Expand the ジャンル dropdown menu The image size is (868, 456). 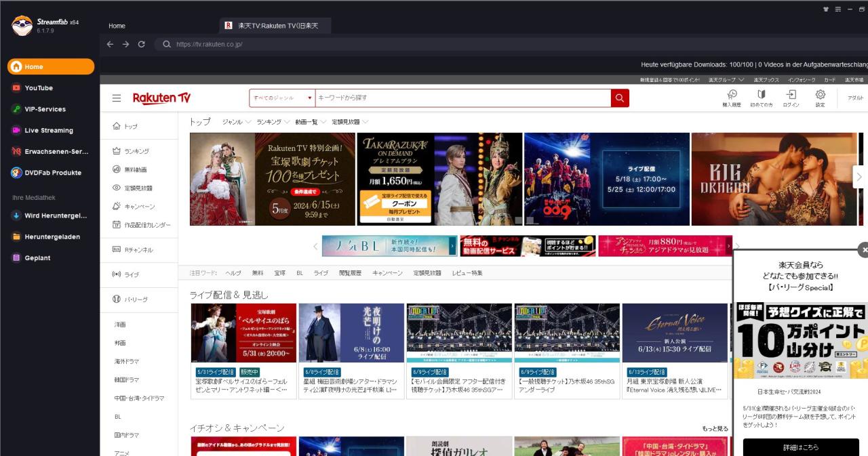[237, 122]
